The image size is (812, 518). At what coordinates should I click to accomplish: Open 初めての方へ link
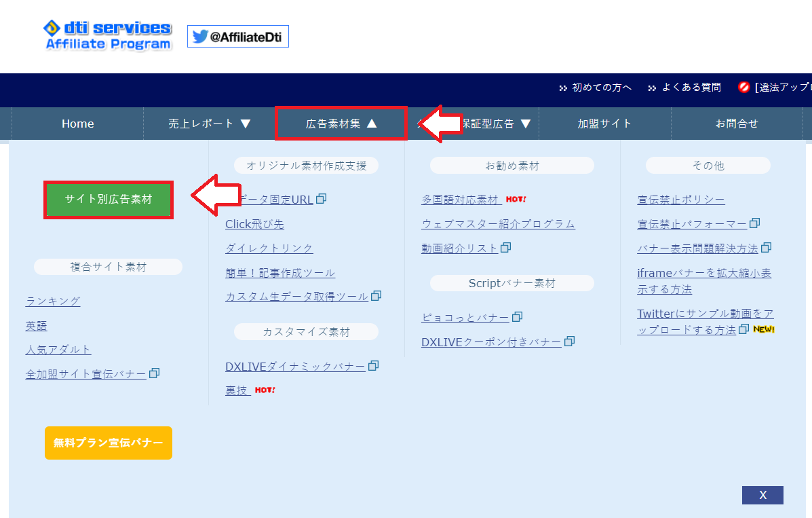tap(601, 88)
